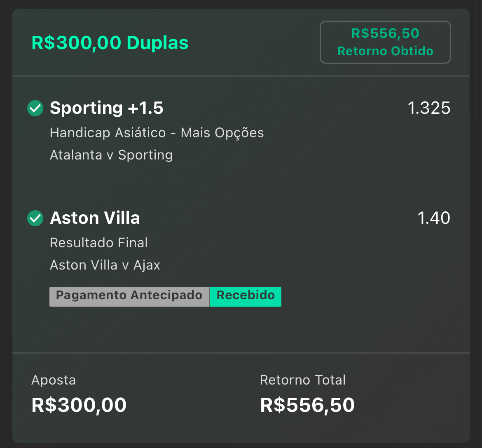Select the Resultado Final market text

pyautogui.click(x=99, y=243)
